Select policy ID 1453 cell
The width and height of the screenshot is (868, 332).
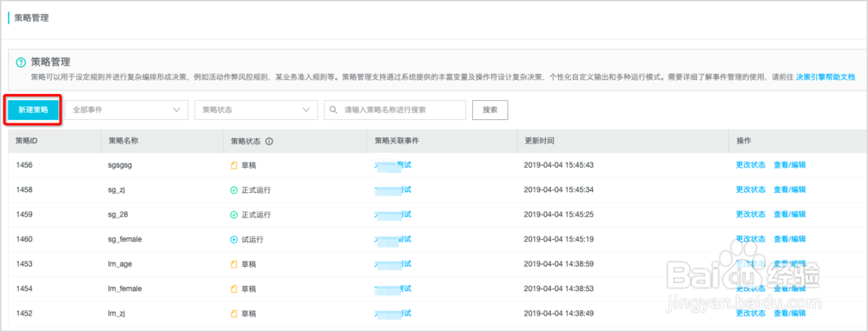pos(24,264)
